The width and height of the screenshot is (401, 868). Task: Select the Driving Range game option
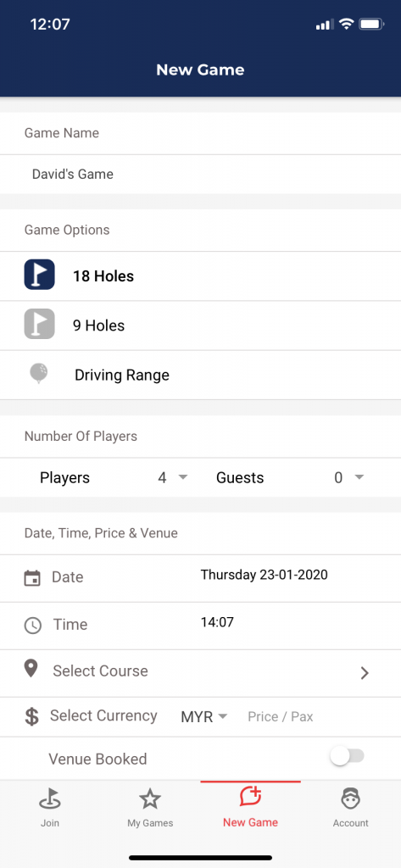coord(200,375)
